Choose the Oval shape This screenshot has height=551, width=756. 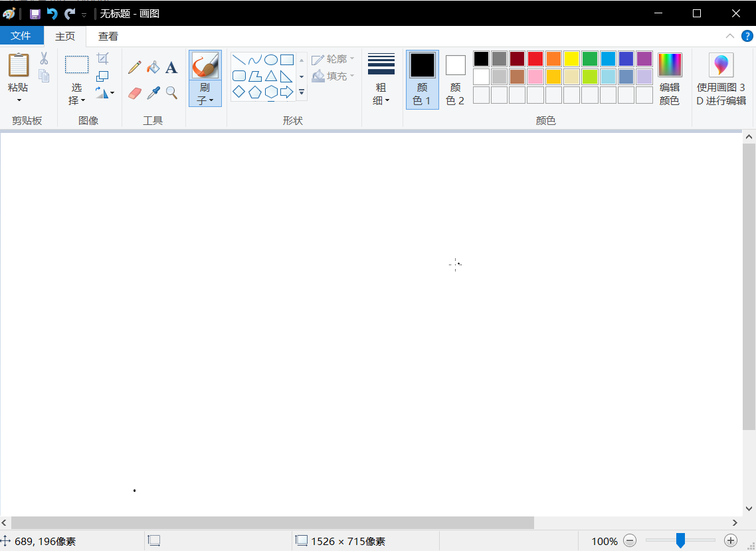(x=271, y=60)
